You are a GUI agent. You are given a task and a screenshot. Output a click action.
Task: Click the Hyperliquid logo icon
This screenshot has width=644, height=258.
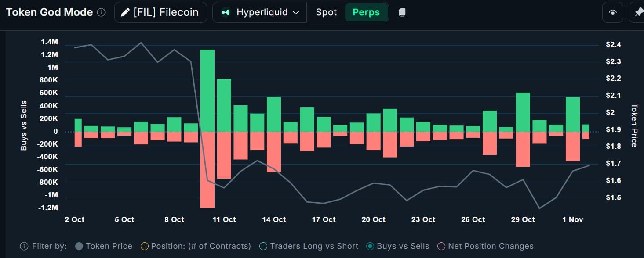pyautogui.click(x=226, y=12)
